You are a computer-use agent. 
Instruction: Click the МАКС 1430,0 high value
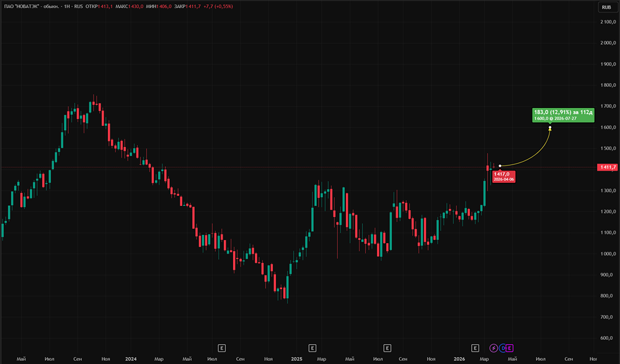(130, 6)
